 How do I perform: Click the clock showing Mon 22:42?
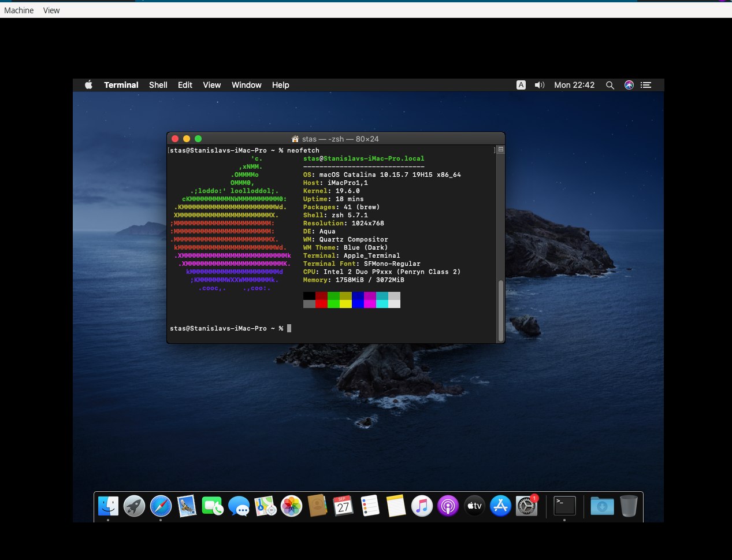pos(574,85)
